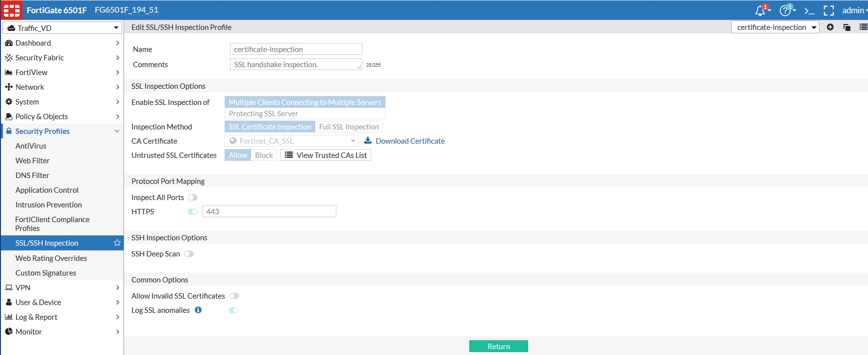Choose SSL Certificate Inspection method

pyautogui.click(x=270, y=127)
